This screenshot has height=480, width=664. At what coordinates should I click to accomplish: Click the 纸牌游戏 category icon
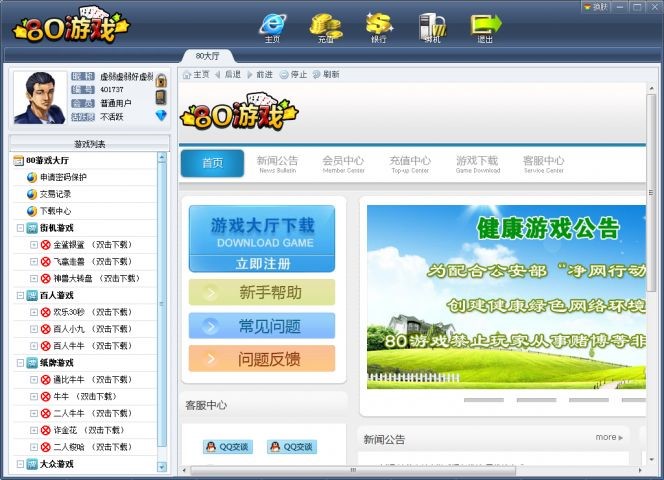tap(32, 363)
